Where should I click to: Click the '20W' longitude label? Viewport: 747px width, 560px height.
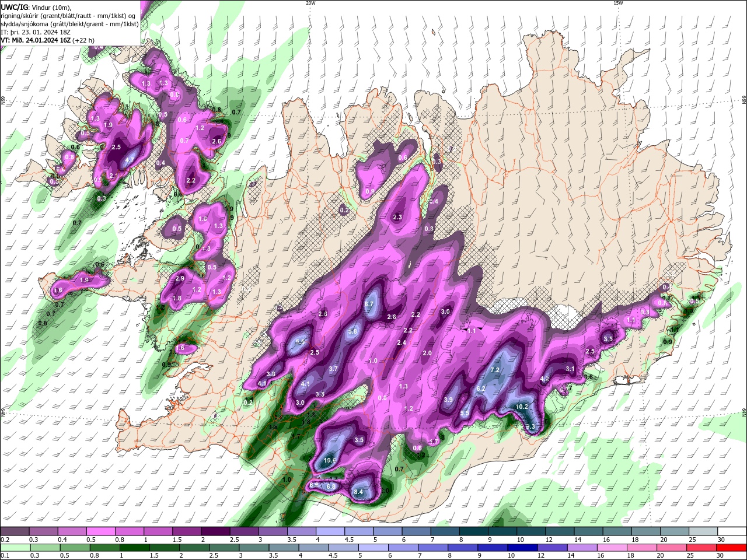point(310,3)
